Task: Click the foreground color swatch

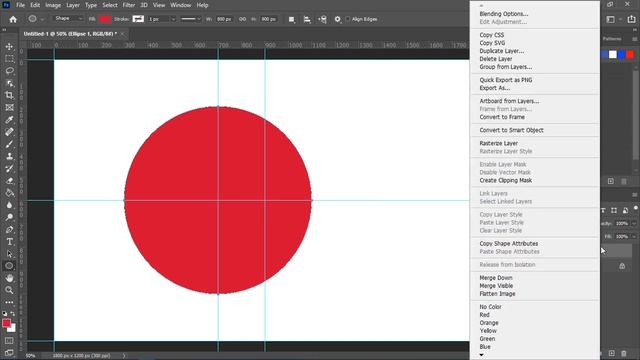Action: (6, 323)
